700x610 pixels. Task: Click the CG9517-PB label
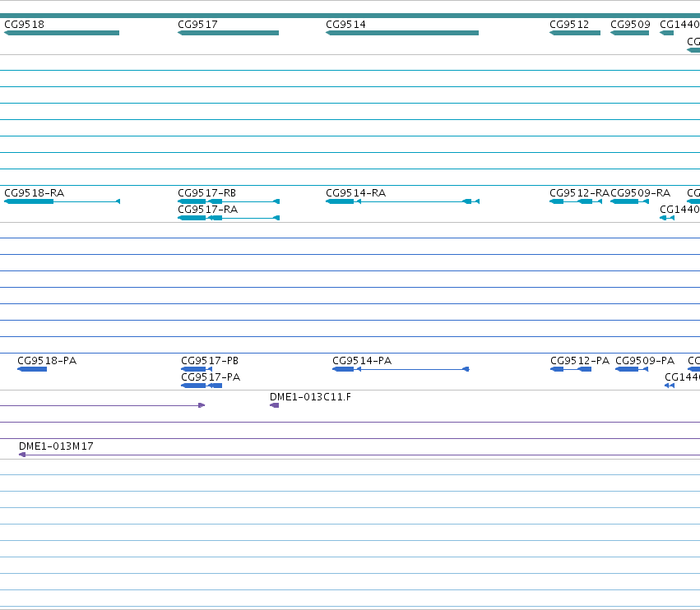(210, 361)
